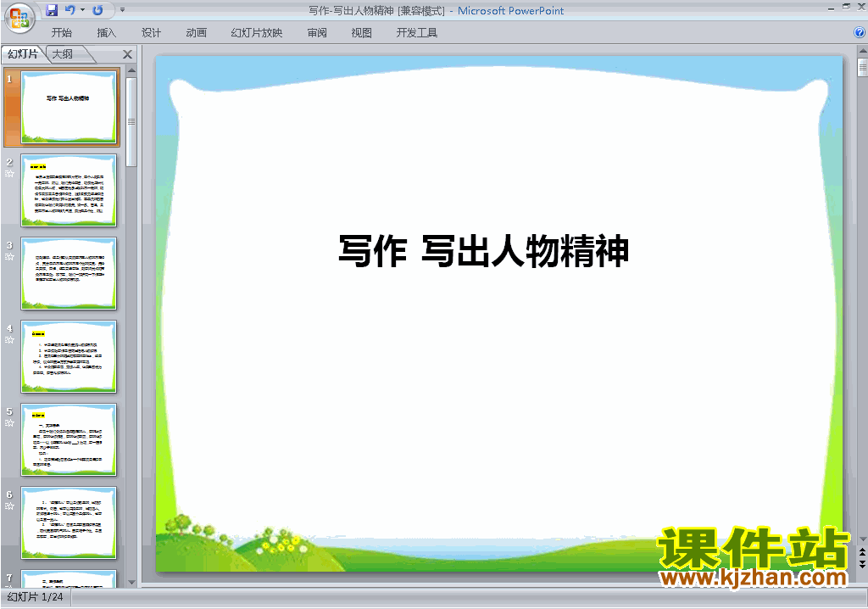
Task: Click the blue Help question mark icon
Action: 860,33
